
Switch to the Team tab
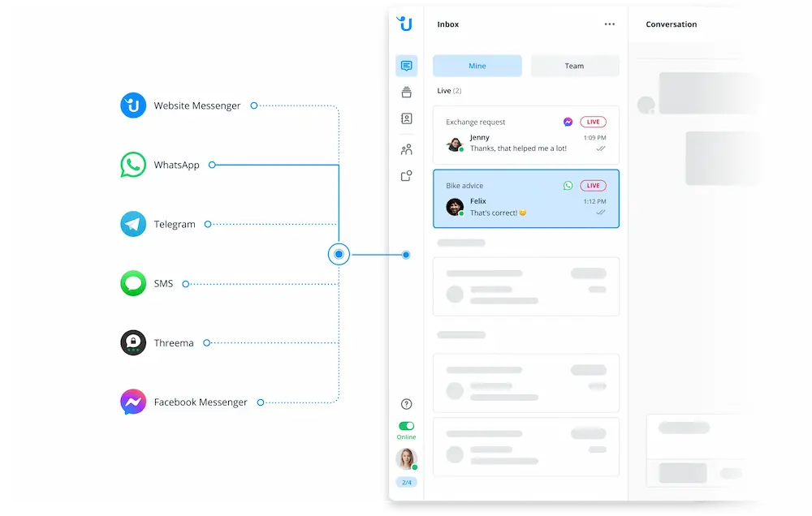[x=575, y=66]
